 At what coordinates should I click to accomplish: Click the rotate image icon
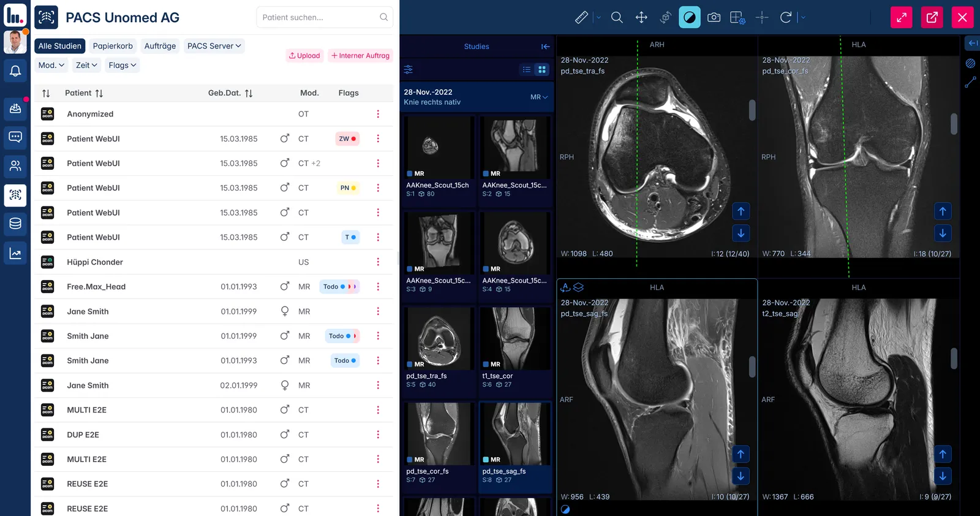pos(786,18)
